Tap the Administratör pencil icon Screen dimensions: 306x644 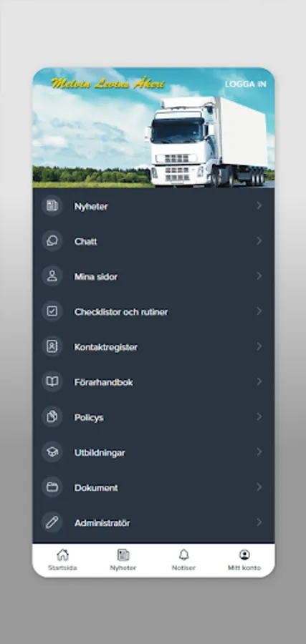(52, 522)
